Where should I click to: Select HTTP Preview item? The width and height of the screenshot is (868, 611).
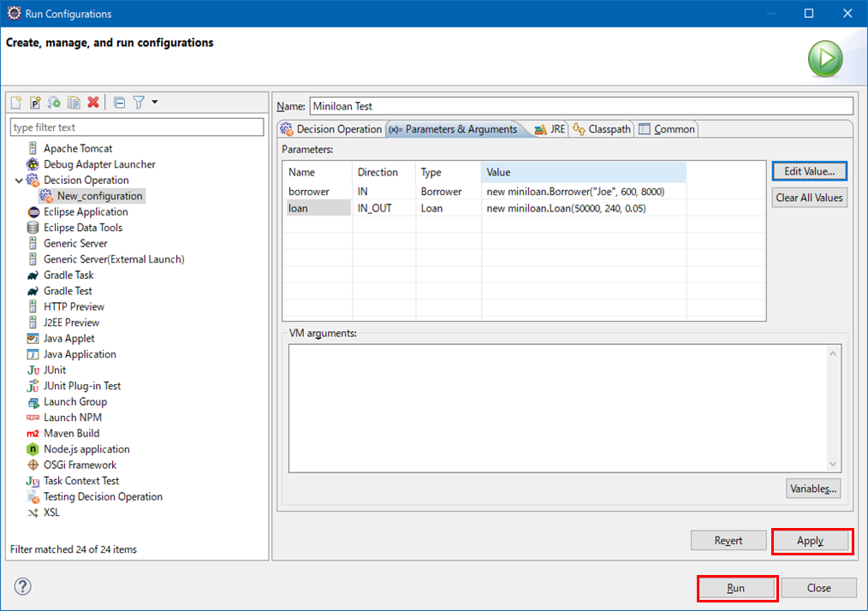pyautogui.click(x=74, y=306)
